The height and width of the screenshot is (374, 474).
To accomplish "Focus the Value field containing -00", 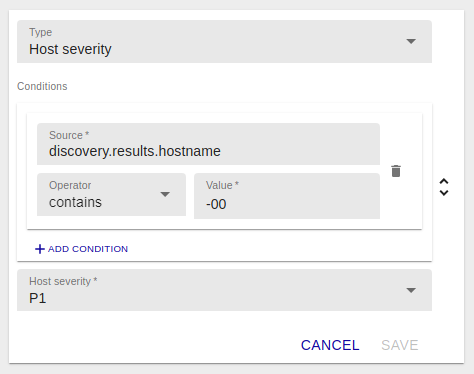I will point(287,196).
